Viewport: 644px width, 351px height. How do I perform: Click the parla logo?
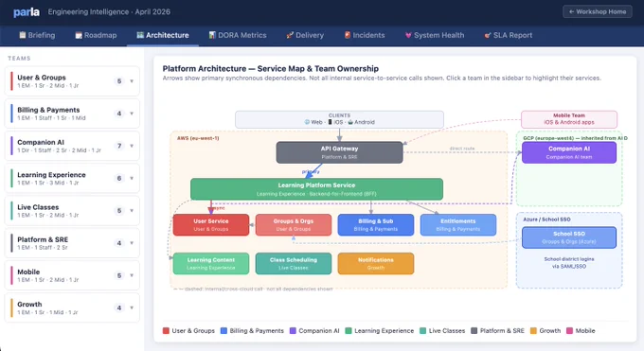pos(27,12)
